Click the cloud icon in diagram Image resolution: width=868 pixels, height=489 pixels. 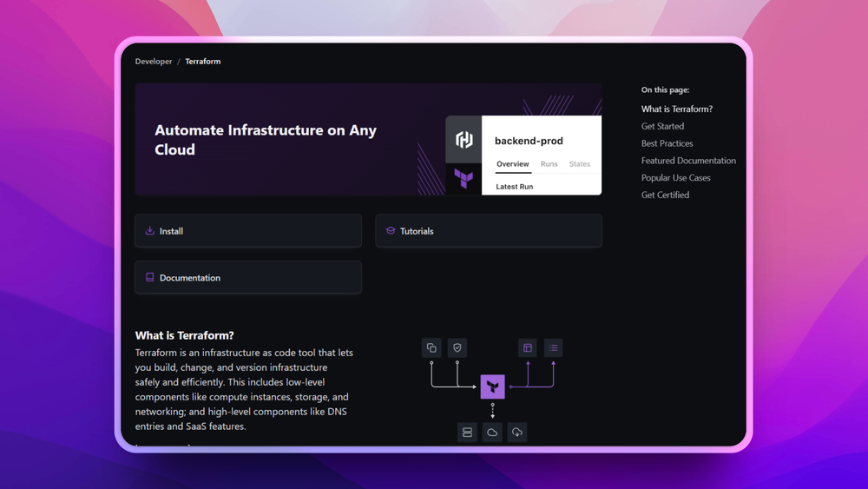click(x=492, y=433)
